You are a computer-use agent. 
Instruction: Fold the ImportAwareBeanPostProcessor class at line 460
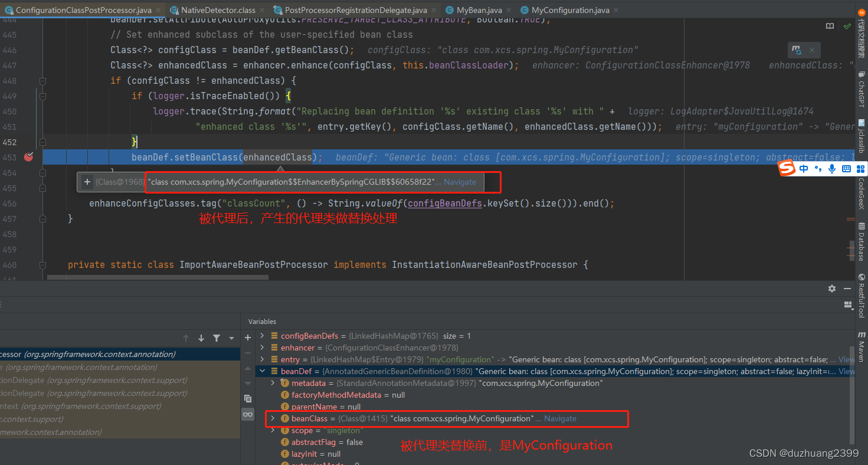pyautogui.click(x=42, y=264)
